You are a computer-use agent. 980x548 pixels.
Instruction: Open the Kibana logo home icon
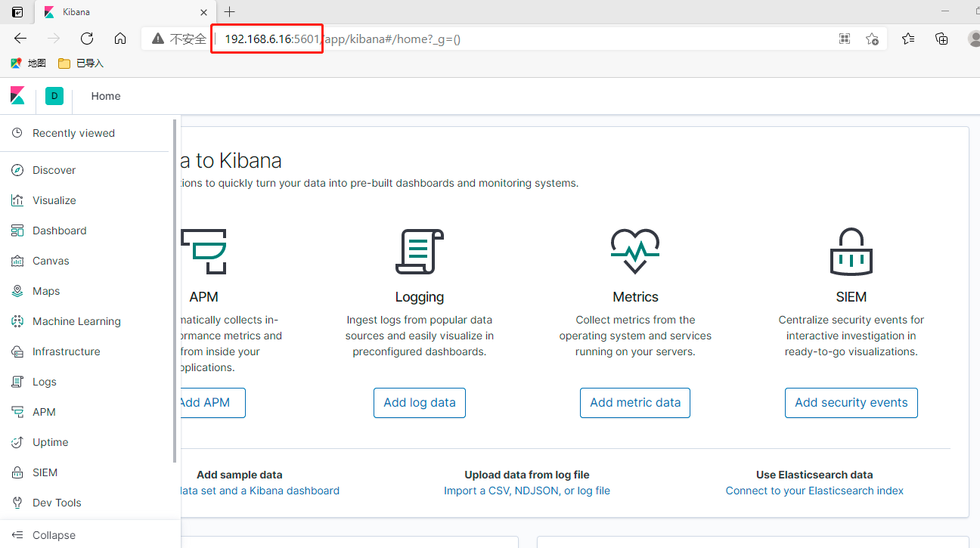(17, 96)
